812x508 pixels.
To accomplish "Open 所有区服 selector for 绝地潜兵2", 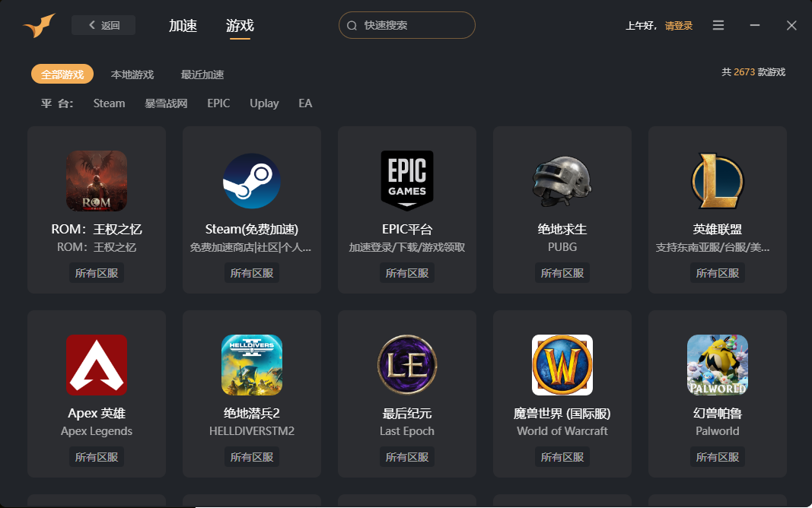I will point(252,457).
